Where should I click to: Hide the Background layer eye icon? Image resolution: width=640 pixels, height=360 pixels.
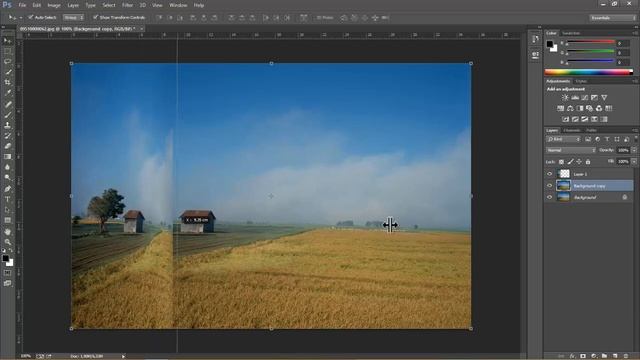(x=549, y=197)
